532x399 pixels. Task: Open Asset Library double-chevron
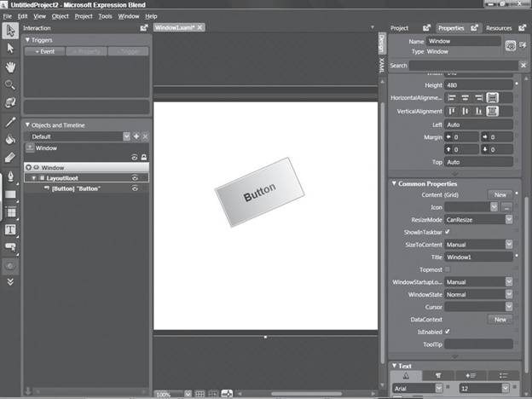pos(10,281)
